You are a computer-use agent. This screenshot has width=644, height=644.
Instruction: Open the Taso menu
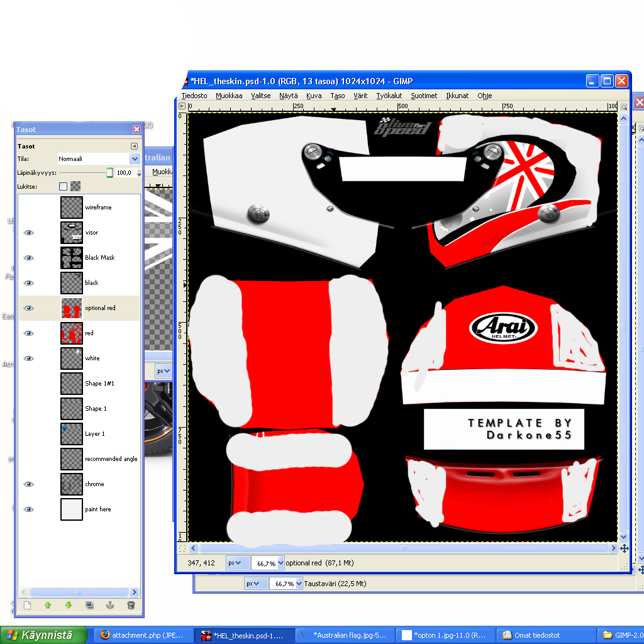(x=338, y=96)
